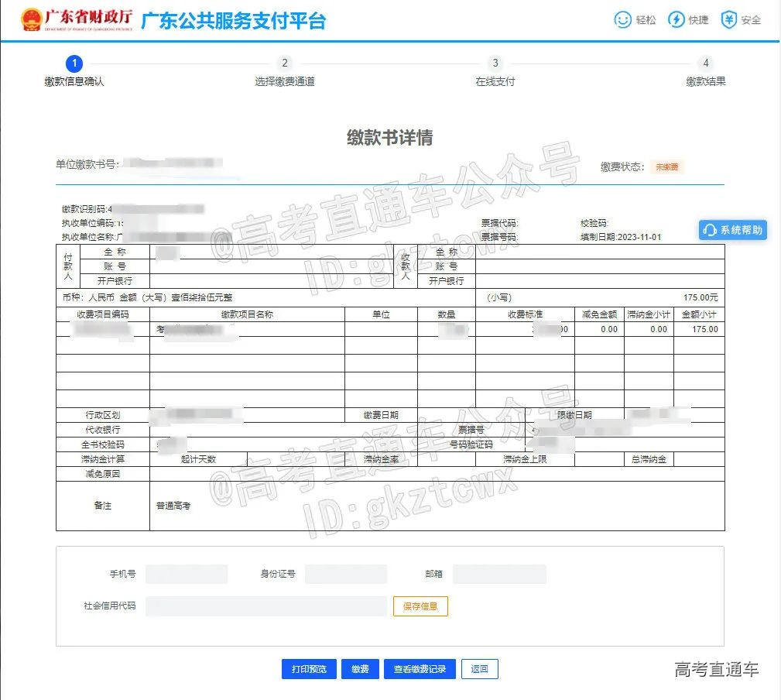Click the lightning bolt 快捷 icon
781x700 pixels.
point(676,20)
